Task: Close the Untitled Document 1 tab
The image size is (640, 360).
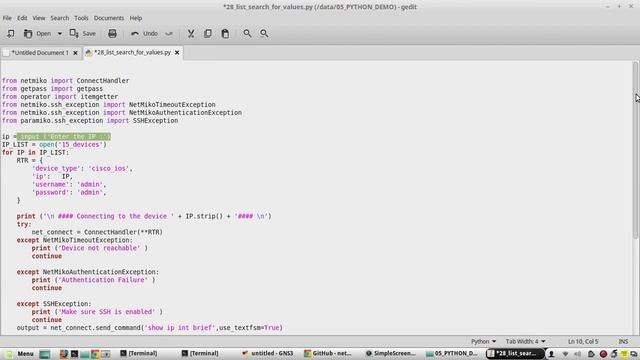Action: [x=75, y=53]
